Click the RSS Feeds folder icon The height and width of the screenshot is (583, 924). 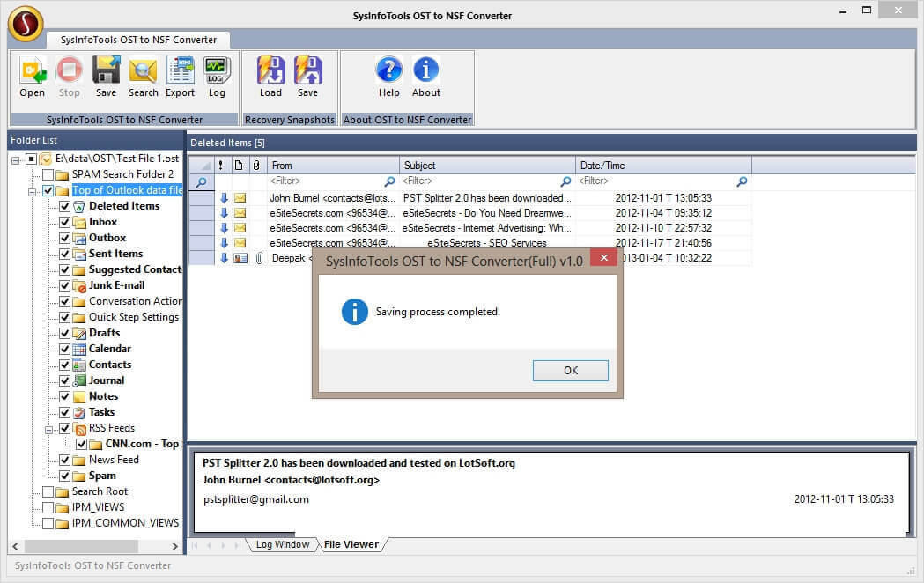click(x=79, y=429)
